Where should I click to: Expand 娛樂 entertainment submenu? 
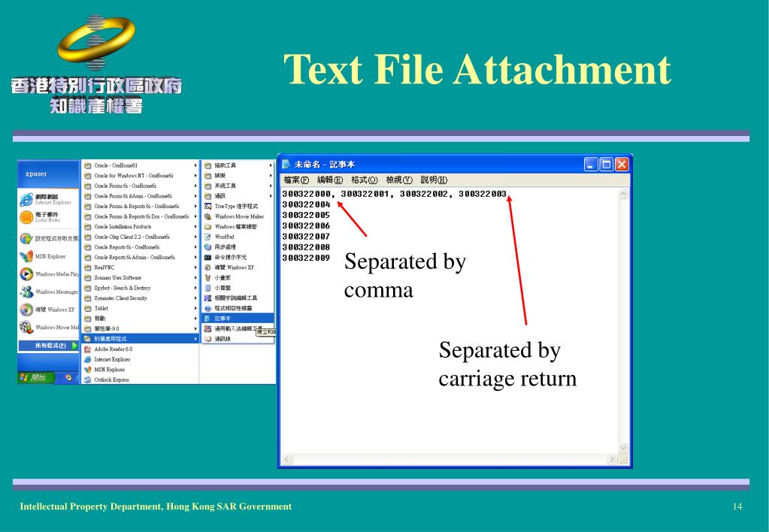(x=238, y=176)
